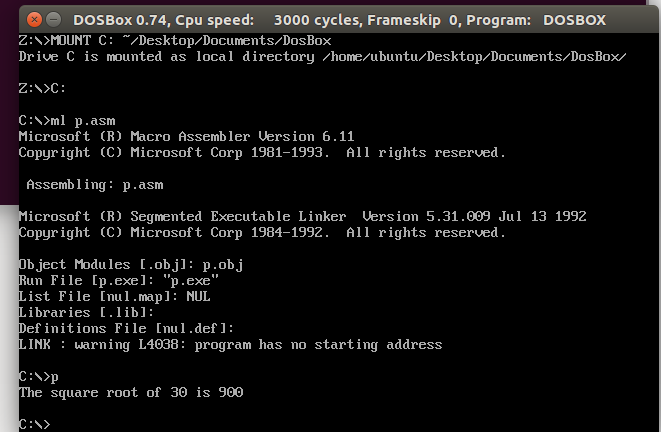Screen dimensions: 661x432
Task: Click the 'Assembling: p.asm' output line
Action: pyautogui.click(x=94, y=184)
